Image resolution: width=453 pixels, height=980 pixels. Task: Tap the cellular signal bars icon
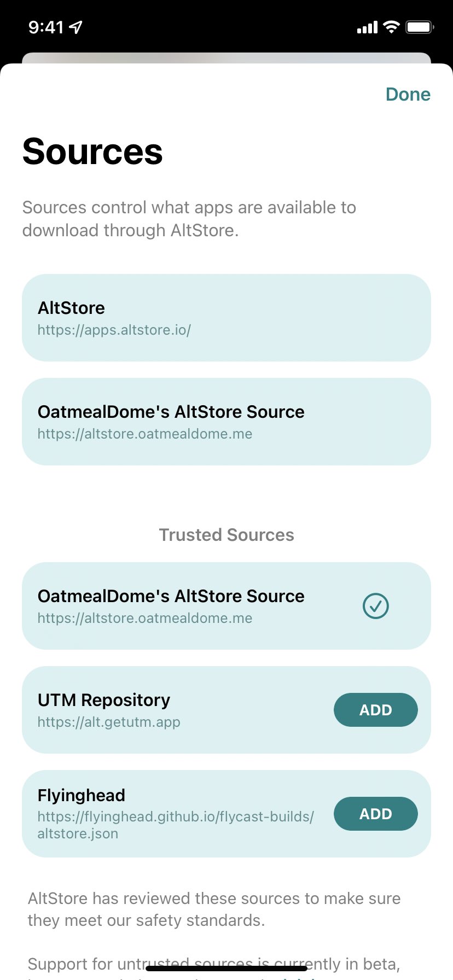(367, 27)
